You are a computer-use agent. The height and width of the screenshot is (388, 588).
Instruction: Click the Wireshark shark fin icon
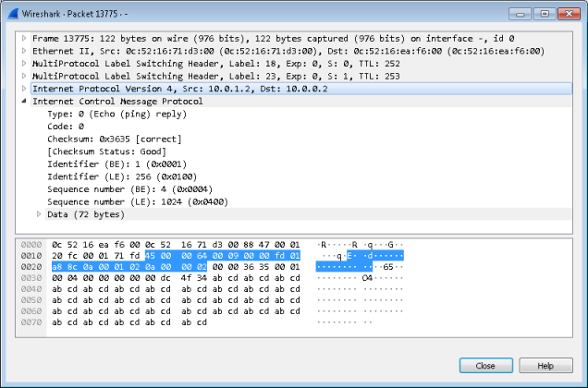[x=14, y=14]
